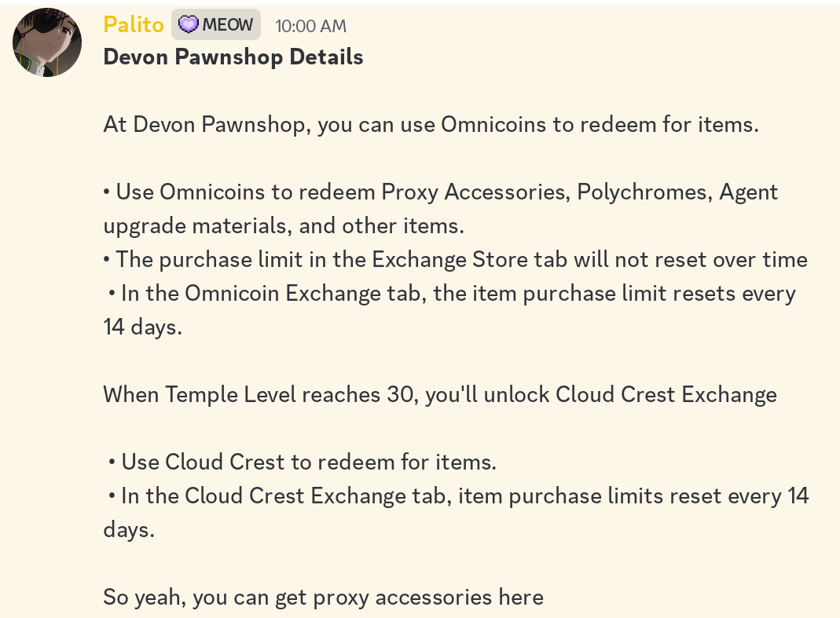
Task: Click the Palito username
Action: (x=134, y=24)
